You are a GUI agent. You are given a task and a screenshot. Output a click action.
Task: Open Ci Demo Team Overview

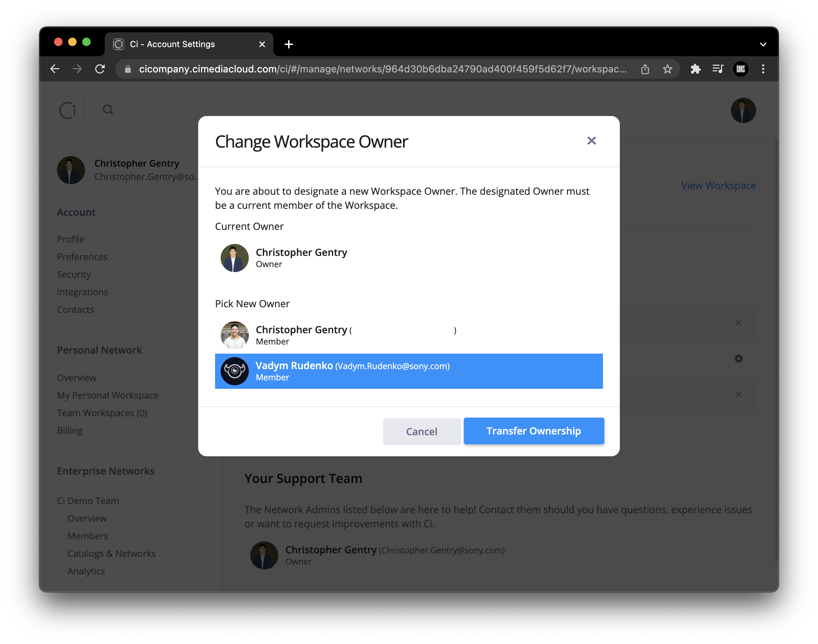click(x=87, y=519)
